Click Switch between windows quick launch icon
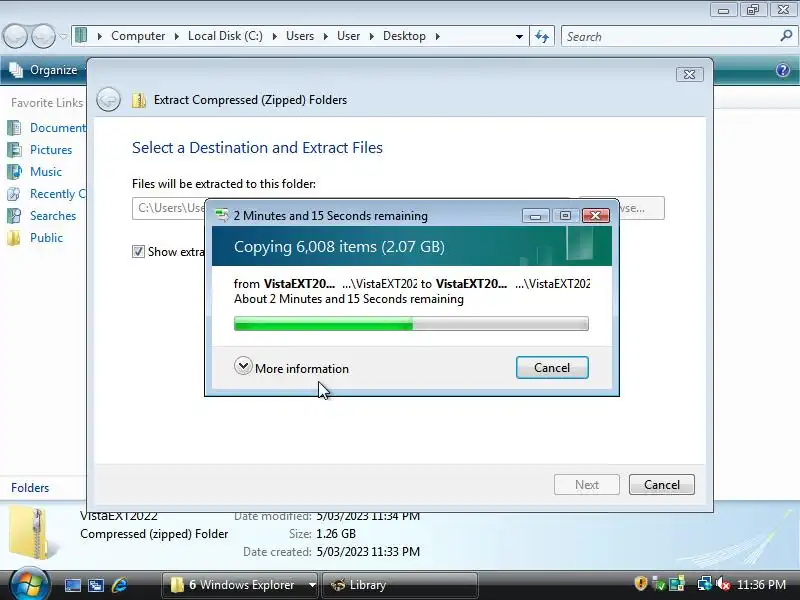The image size is (800, 600). pos(96,585)
